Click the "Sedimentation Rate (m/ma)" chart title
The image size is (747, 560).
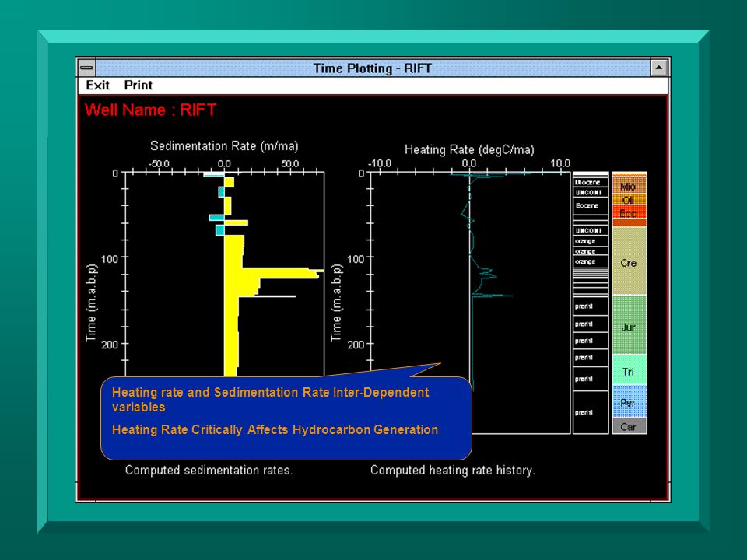point(224,145)
